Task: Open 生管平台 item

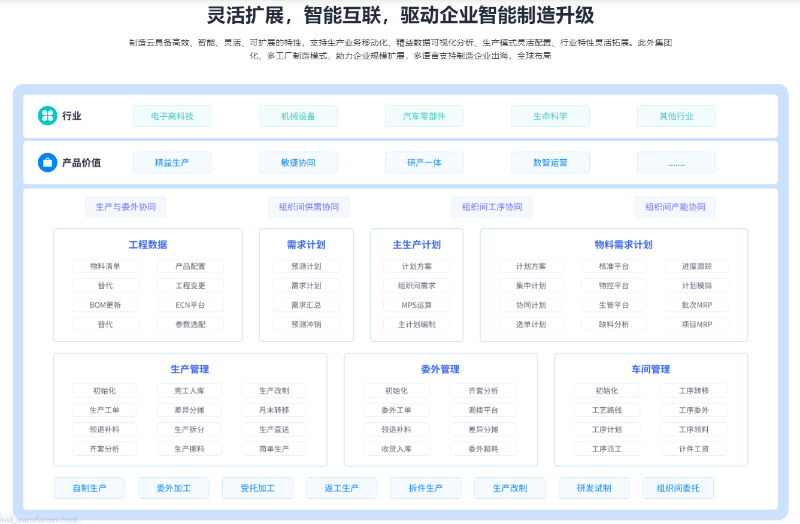Action: point(614,305)
